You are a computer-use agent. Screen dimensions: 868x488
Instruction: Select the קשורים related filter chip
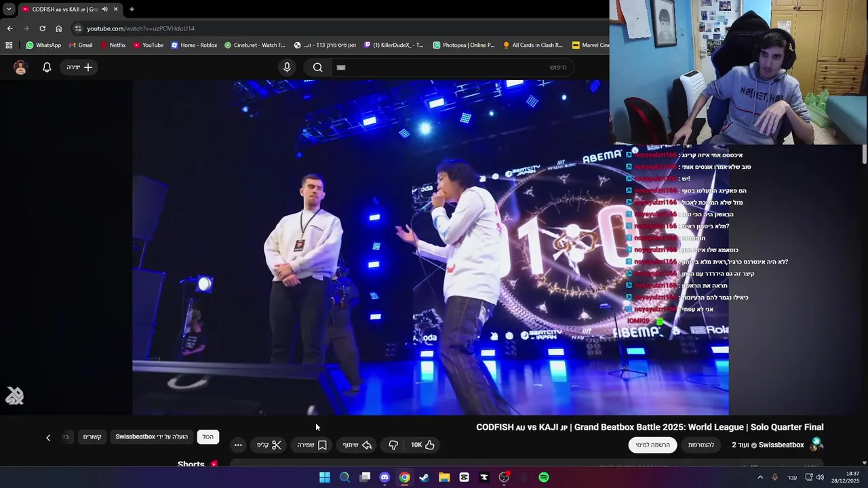click(x=92, y=436)
